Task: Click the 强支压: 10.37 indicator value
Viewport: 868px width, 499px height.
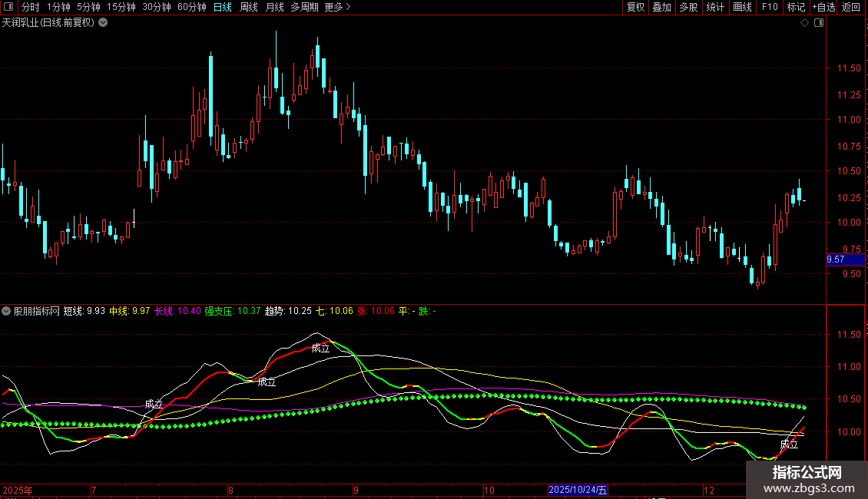Action: (233, 311)
